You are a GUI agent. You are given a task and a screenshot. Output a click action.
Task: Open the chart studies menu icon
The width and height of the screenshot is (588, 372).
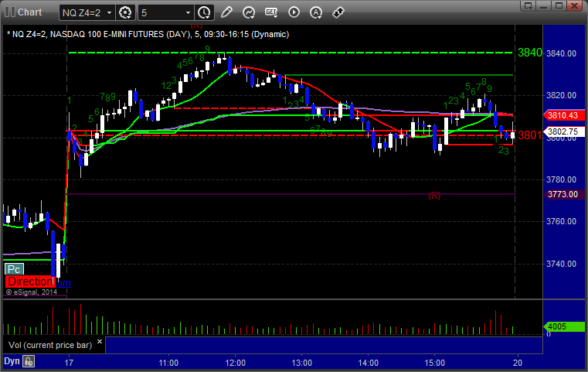[249, 12]
